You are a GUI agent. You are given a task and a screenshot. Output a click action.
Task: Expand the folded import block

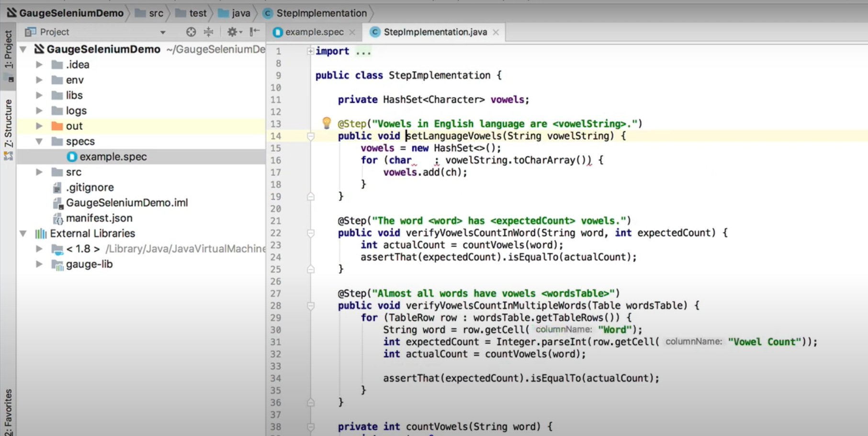click(310, 51)
